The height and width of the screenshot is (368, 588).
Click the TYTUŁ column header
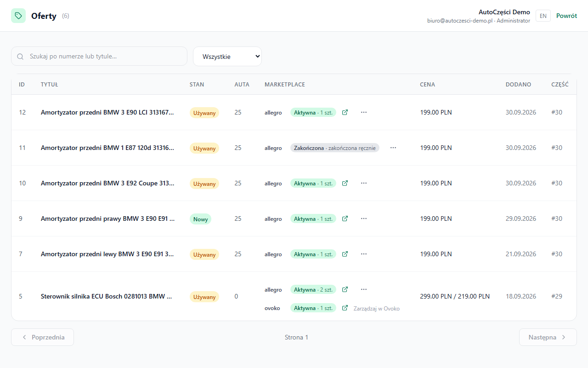coord(49,85)
